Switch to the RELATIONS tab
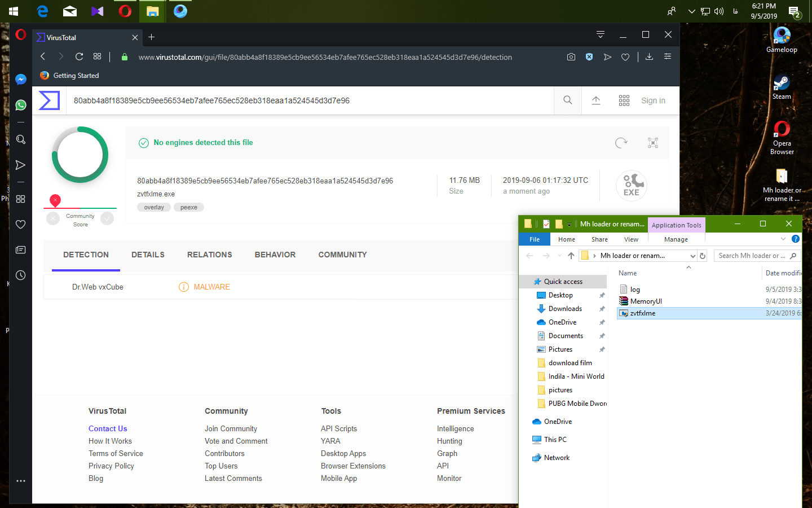Viewport: 812px width, 508px height. (x=210, y=255)
